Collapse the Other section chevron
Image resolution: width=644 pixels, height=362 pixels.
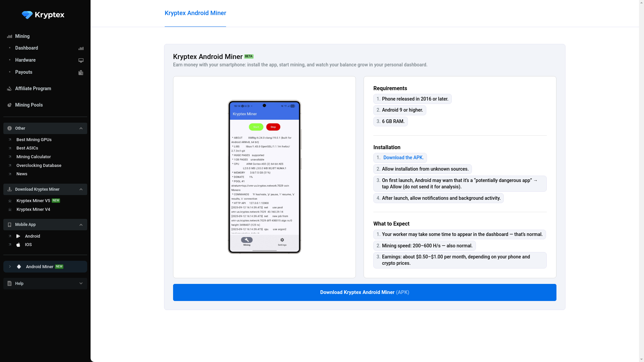tap(81, 128)
